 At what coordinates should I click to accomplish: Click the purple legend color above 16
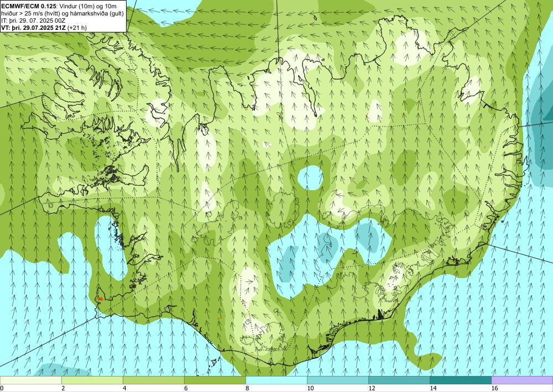(522, 380)
